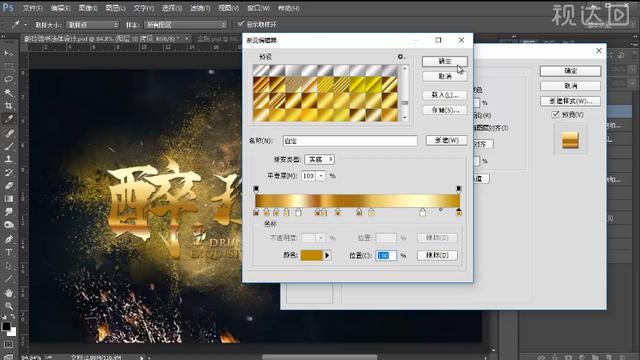Image resolution: width=640 pixels, height=360 pixels.
Task: Open the Help menu
Action: pos(288,8)
